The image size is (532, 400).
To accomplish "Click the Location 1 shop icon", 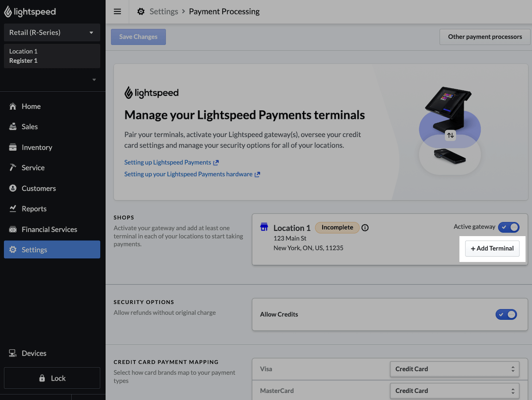I will click(264, 227).
